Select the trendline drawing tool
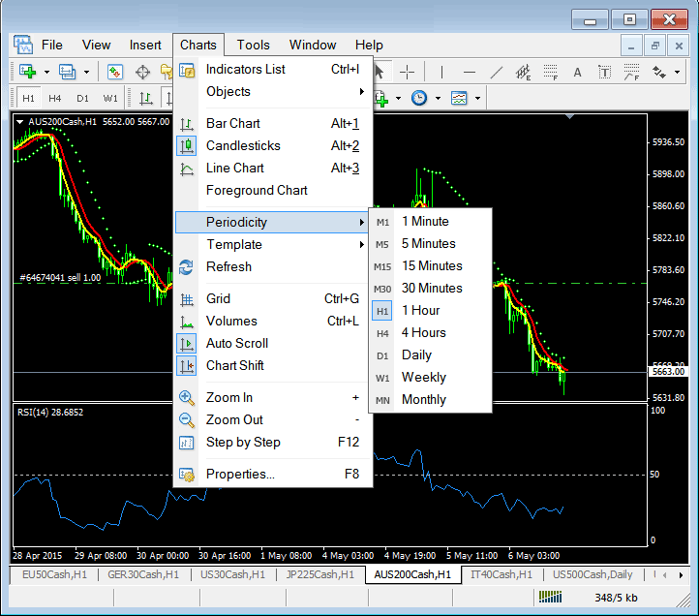This screenshot has width=699, height=616. pyautogui.click(x=497, y=72)
